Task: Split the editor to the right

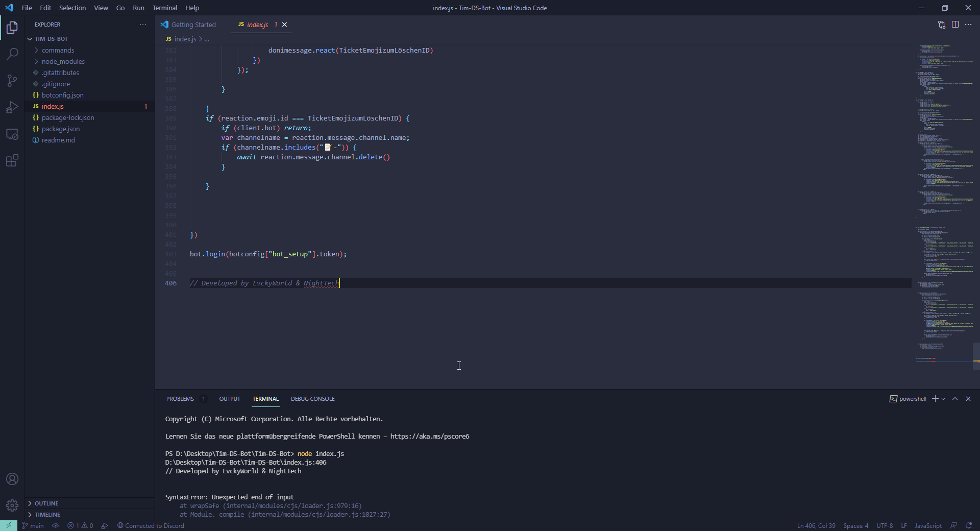Action: click(x=955, y=25)
